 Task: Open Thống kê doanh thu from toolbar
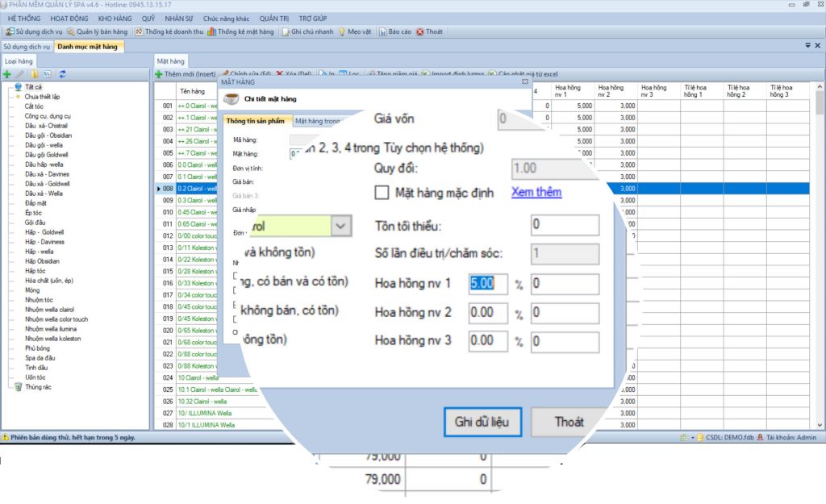[169, 31]
